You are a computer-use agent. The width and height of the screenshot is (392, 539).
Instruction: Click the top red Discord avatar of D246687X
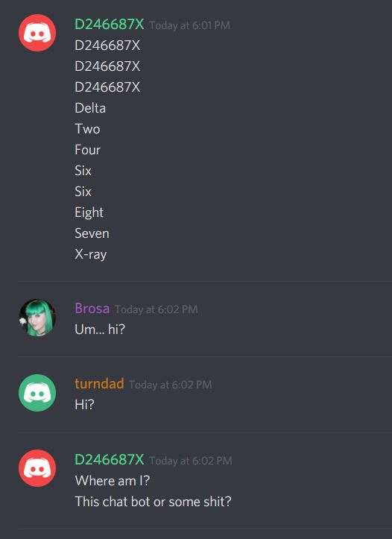point(37,33)
